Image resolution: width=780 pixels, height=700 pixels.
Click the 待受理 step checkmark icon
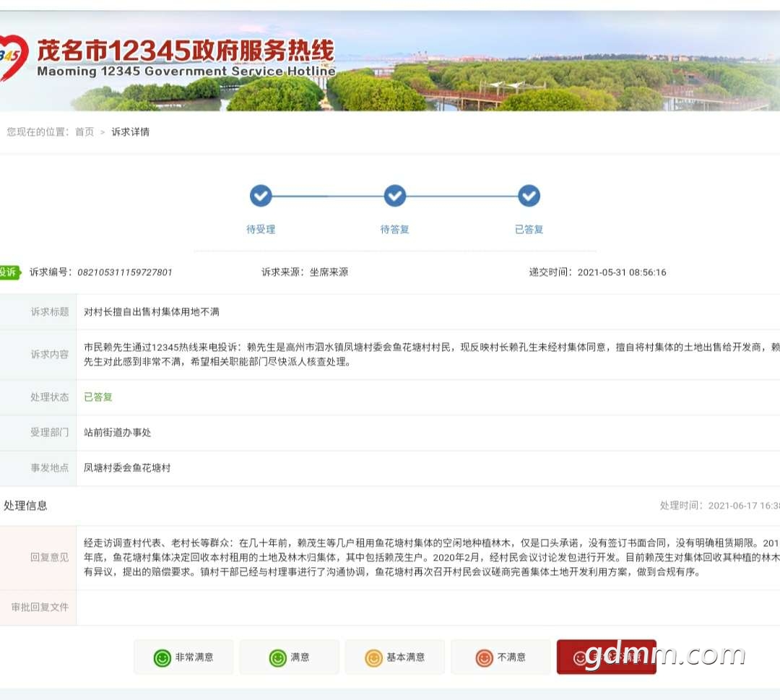pyautogui.click(x=261, y=196)
